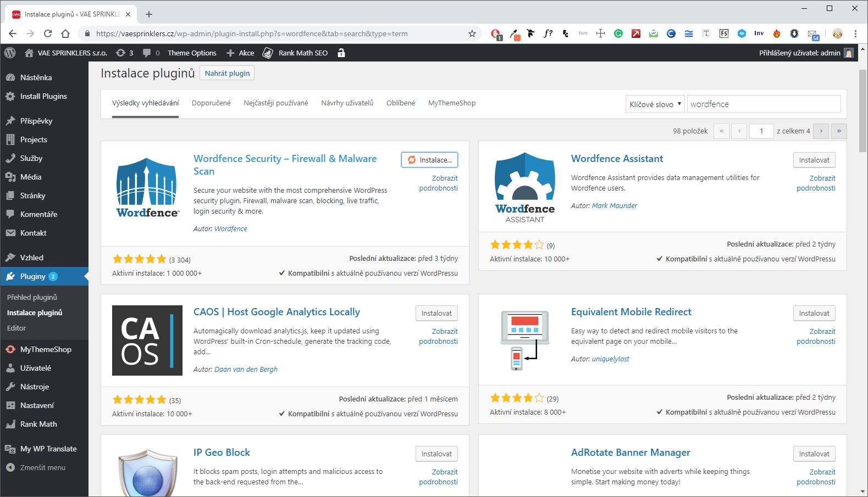
Task: Install the IP Geo Block plugin
Action: click(436, 454)
